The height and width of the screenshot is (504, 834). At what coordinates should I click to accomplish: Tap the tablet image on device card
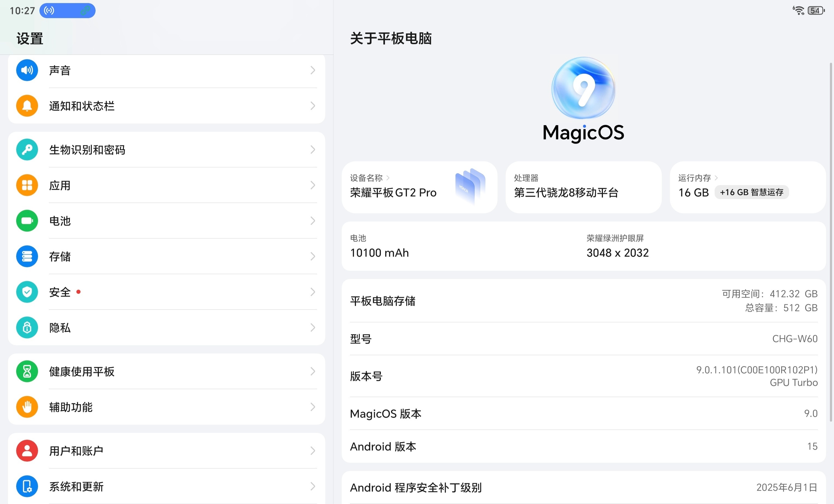tap(470, 186)
